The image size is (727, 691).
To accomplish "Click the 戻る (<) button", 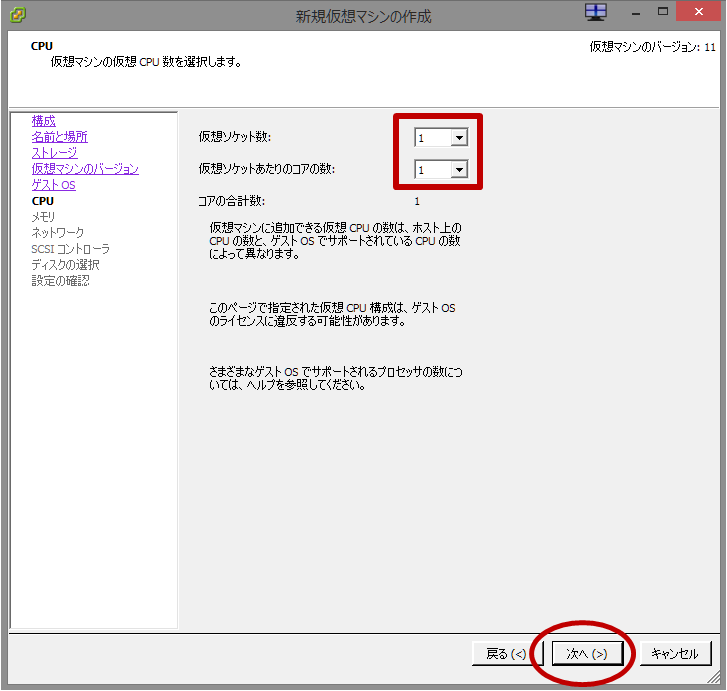I will pos(506,653).
